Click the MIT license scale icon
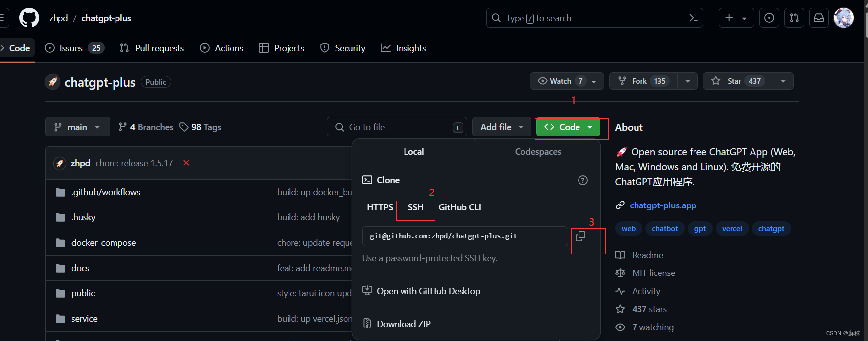Viewport: 868px width, 341px height. tap(620, 273)
